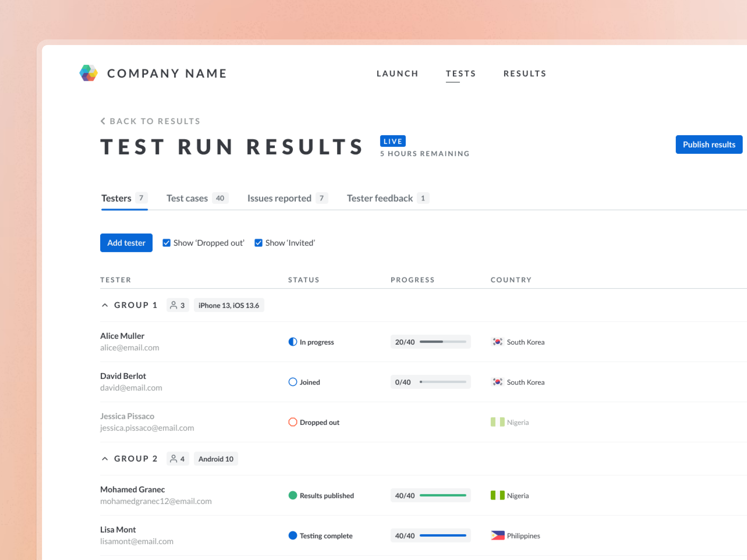This screenshot has height=560, width=747.
Task: Click the Joined status circle for David Berlot
Action: pos(293,382)
